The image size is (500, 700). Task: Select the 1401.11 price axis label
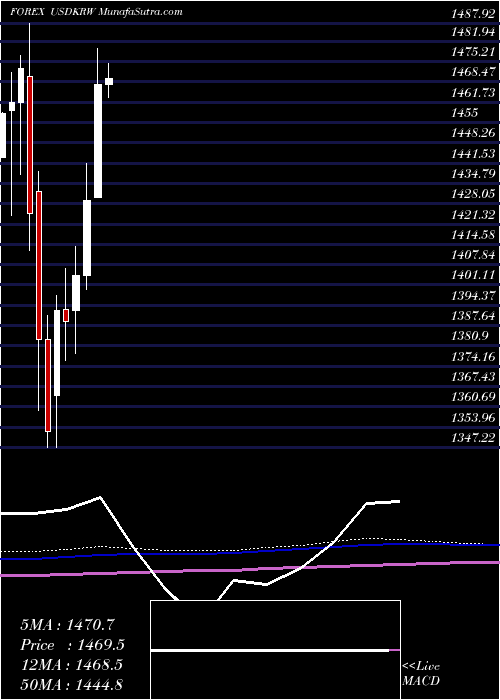[x=473, y=275]
